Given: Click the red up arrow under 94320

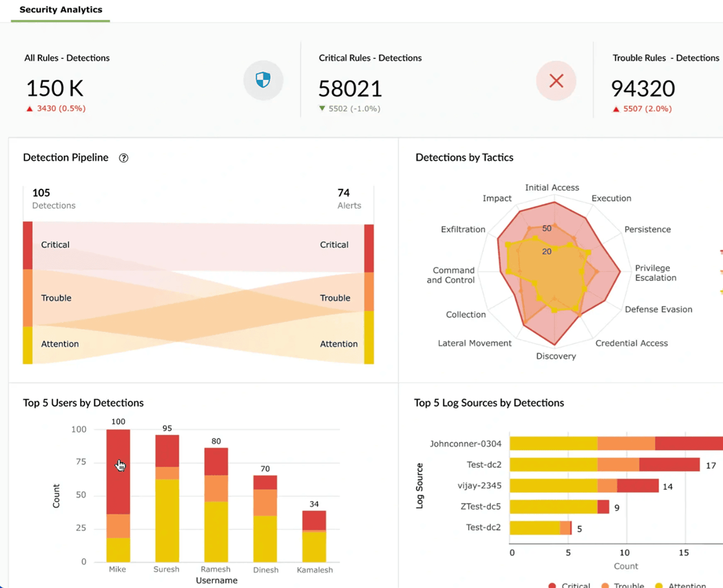Looking at the screenshot, I should 616,109.
